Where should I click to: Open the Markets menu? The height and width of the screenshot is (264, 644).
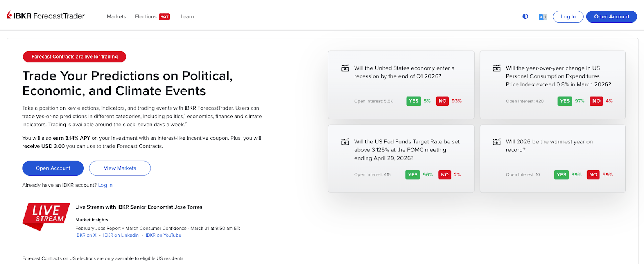(116, 17)
